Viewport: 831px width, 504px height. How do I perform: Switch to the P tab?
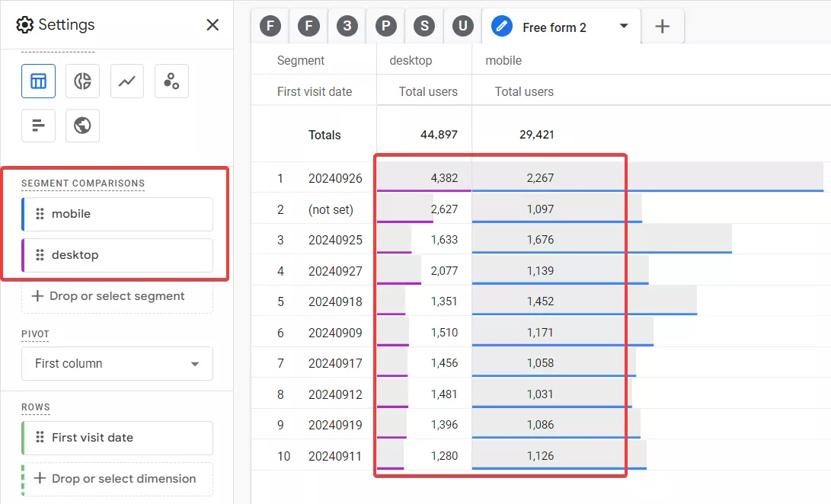[386, 25]
